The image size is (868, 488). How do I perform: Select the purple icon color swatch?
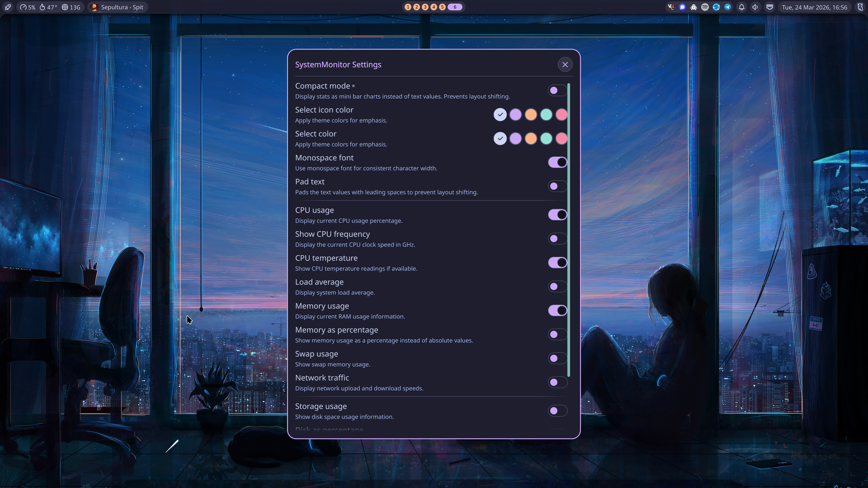(x=516, y=115)
